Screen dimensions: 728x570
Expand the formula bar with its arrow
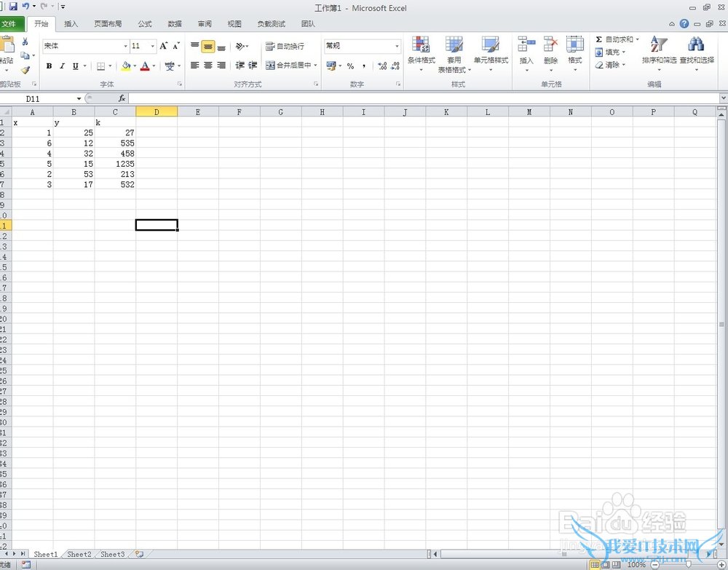click(x=724, y=98)
